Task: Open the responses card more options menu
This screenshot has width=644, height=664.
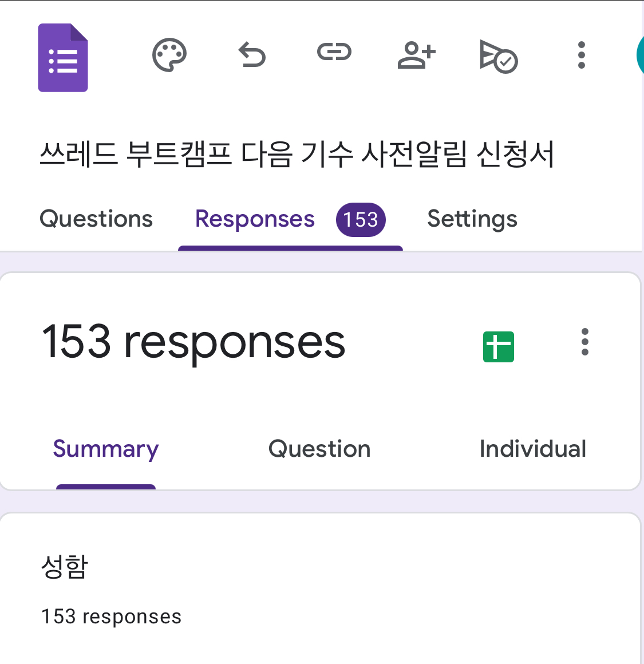Action: click(x=584, y=342)
